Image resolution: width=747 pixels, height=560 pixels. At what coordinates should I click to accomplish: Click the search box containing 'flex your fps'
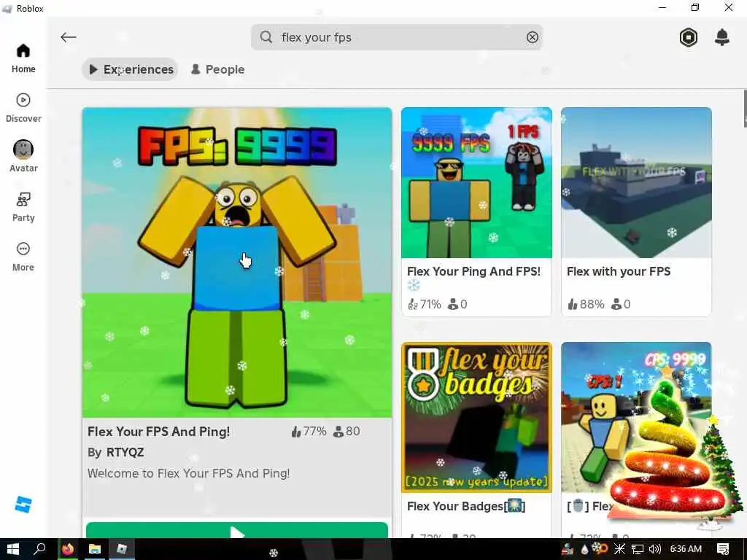click(x=396, y=37)
